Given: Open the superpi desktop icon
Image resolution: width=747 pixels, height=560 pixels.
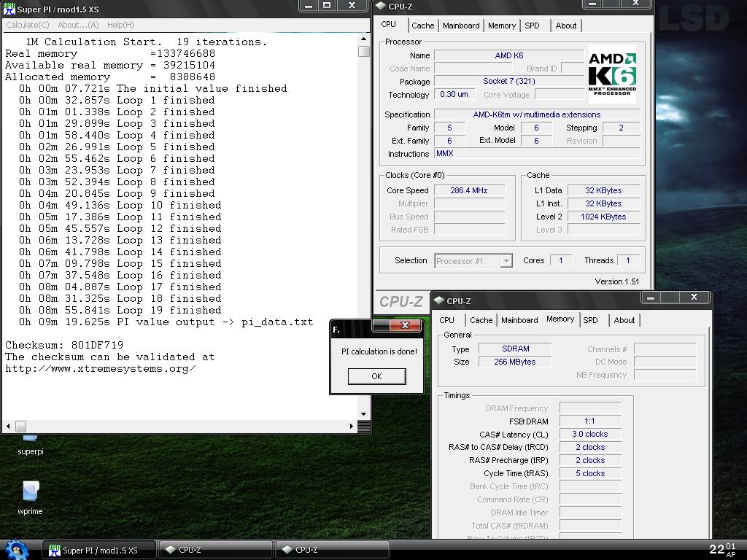Looking at the screenshot, I should coord(30,444).
